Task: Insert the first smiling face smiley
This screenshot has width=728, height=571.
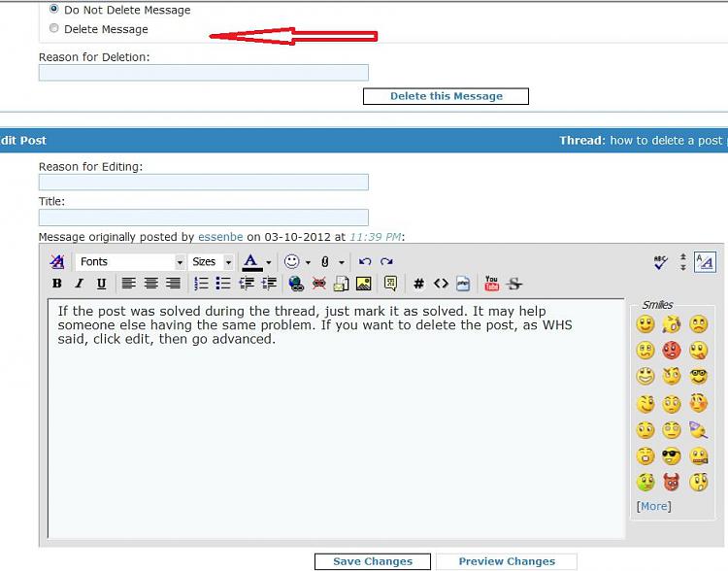Action: click(645, 323)
